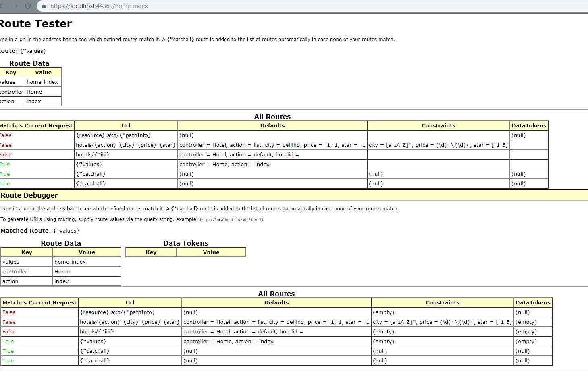
Task: Click "home-index" in Route Tester's Route Data
Action: (x=42, y=82)
